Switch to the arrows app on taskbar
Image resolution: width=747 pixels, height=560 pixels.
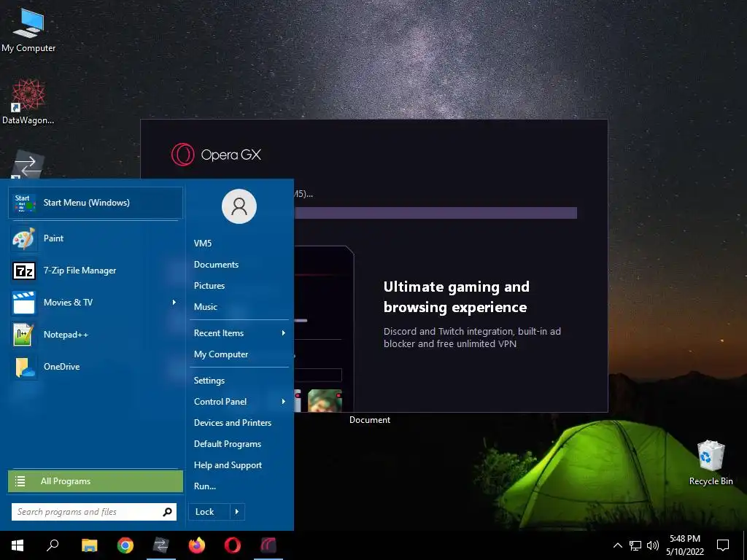pyautogui.click(x=161, y=545)
